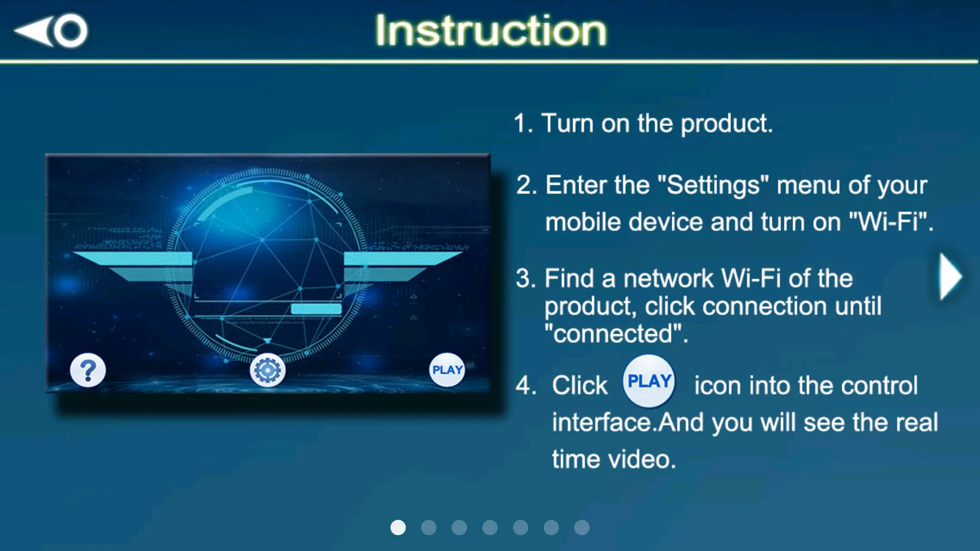Select second page dot indicator
Image resolution: width=980 pixels, height=551 pixels.
point(429,527)
